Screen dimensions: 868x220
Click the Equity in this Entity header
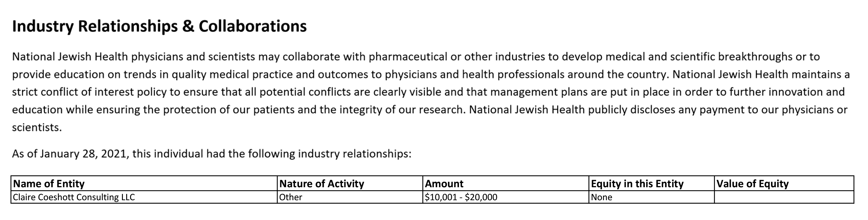pos(637,184)
